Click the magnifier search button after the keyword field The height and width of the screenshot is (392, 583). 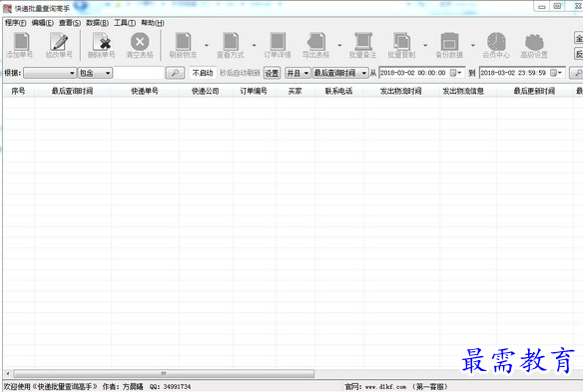[x=175, y=73]
